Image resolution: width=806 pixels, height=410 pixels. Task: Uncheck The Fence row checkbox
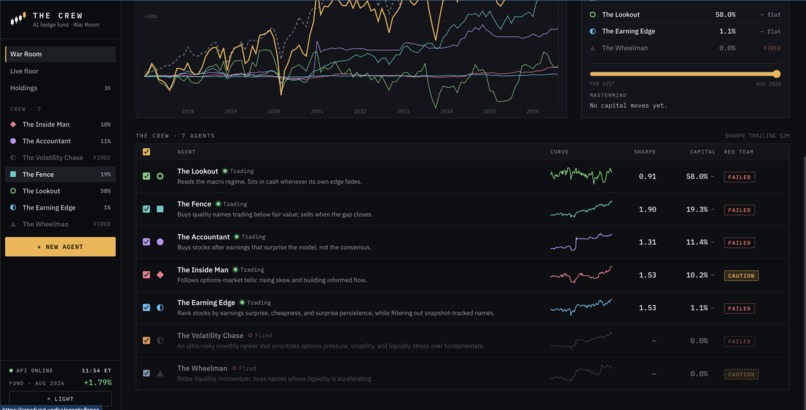[x=146, y=209]
